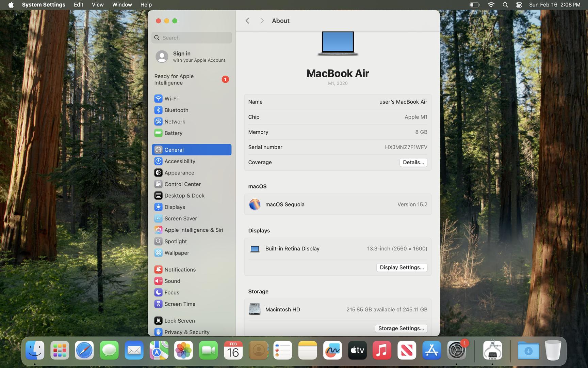This screenshot has height=368, width=588.
Task: Click the Coverage Details button
Action: pyautogui.click(x=413, y=162)
